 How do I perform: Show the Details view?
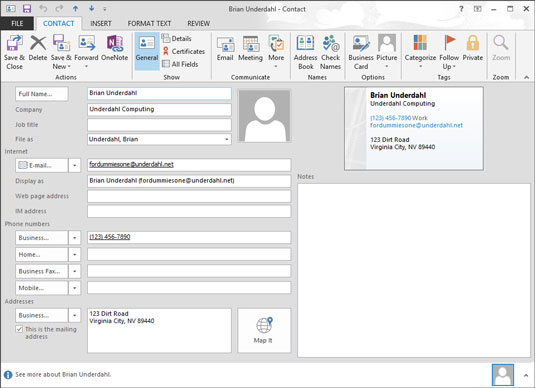(177, 38)
